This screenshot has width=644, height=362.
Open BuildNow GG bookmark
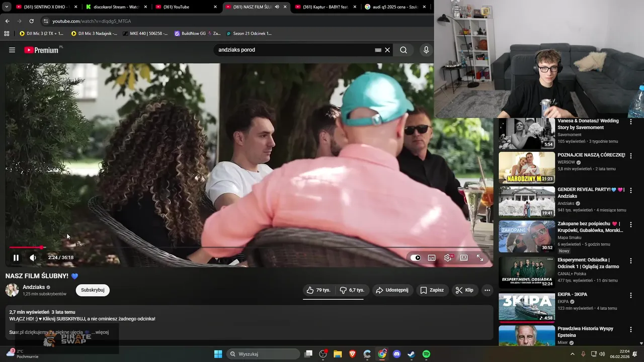click(x=198, y=34)
